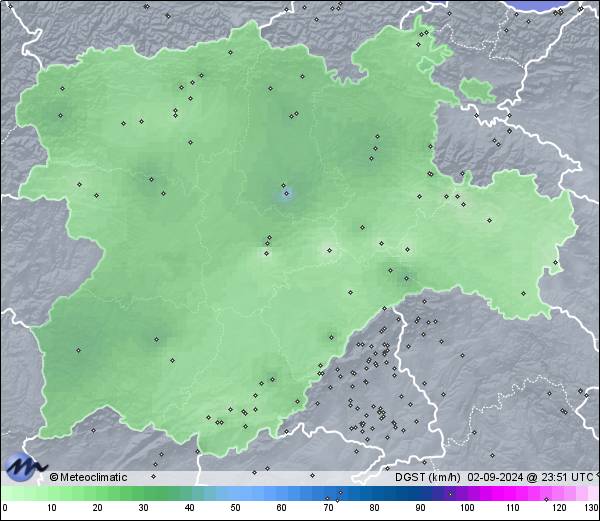Click the blue sea area at top edge
The width and height of the screenshot is (600, 521).
(x=543, y=5)
